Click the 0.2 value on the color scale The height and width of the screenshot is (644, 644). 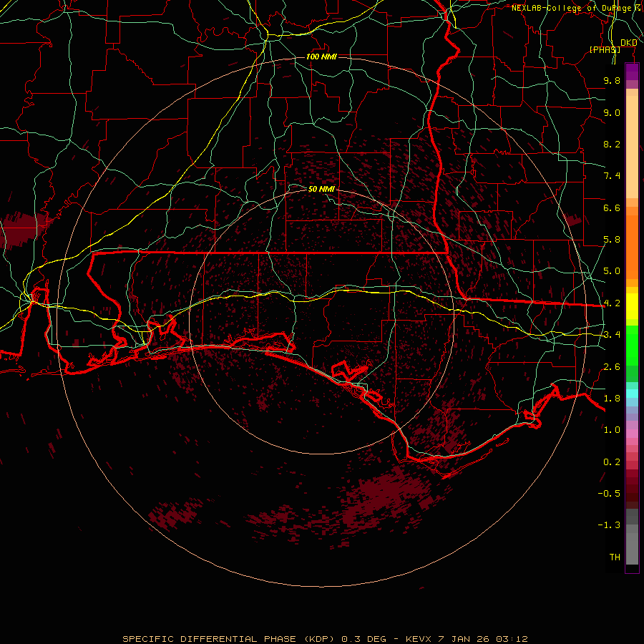click(x=612, y=462)
